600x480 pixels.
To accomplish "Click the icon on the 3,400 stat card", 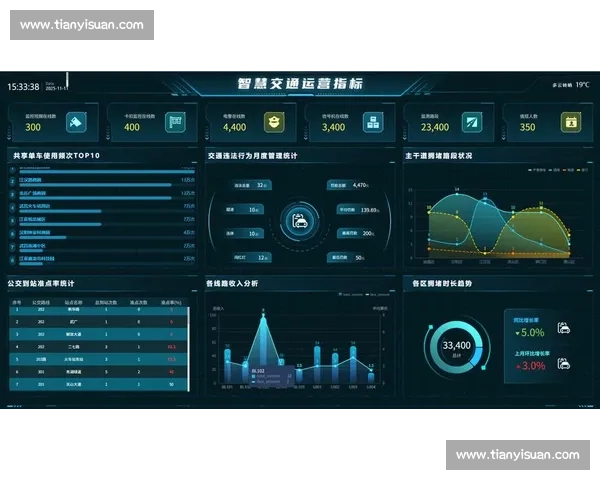I will coord(371,123).
